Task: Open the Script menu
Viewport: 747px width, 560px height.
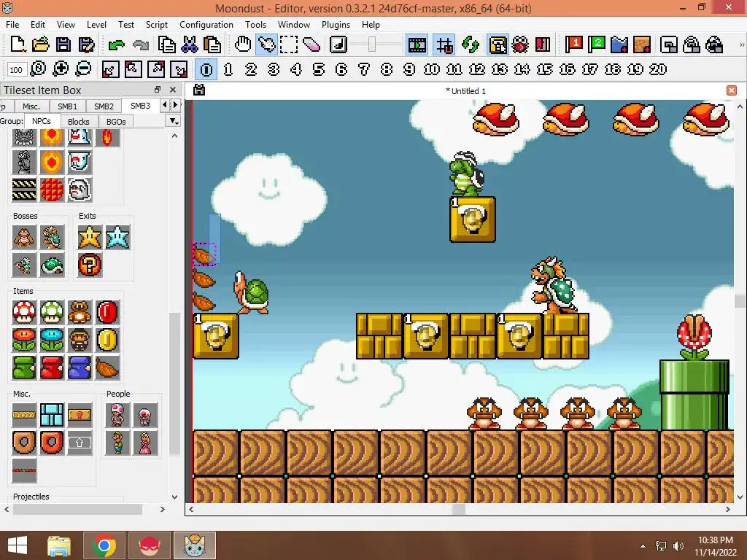Action: point(156,24)
